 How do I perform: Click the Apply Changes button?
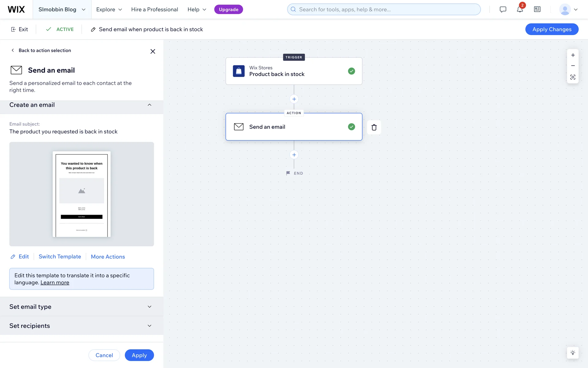552,29
